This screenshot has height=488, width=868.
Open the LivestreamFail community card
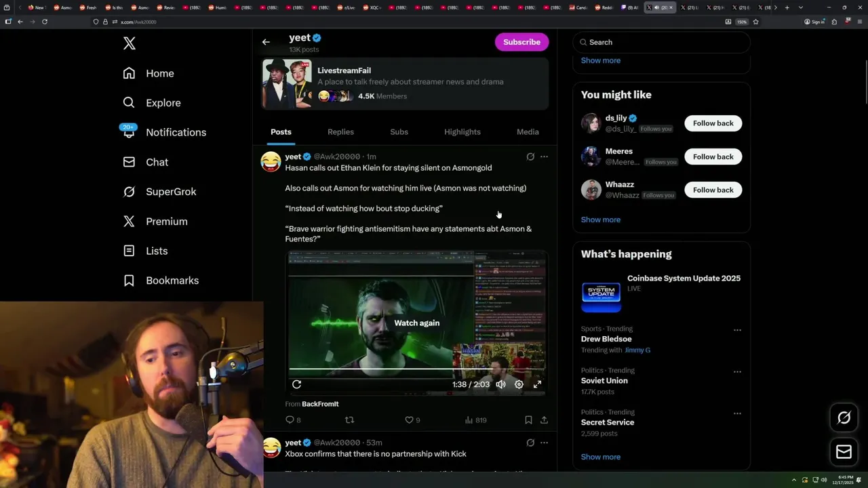coord(405,83)
